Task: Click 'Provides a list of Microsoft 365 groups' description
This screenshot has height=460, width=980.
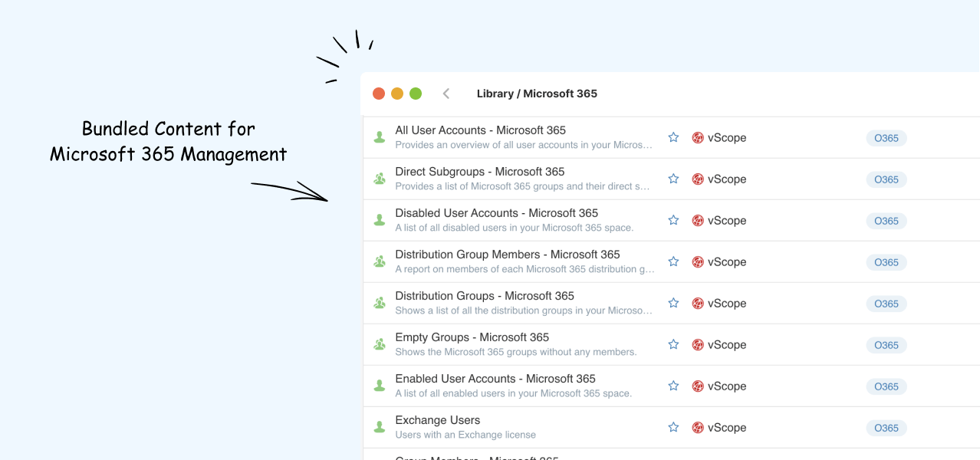Action: coord(522,186)
